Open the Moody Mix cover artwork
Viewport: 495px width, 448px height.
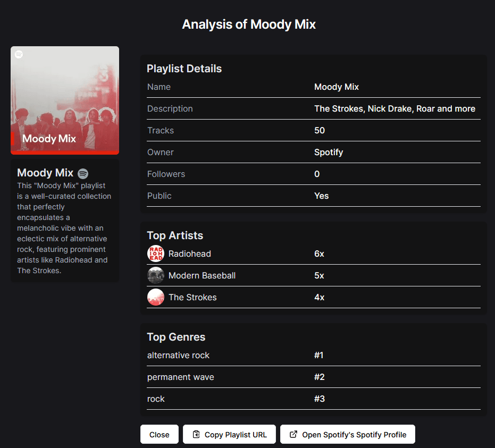(64, 100)
